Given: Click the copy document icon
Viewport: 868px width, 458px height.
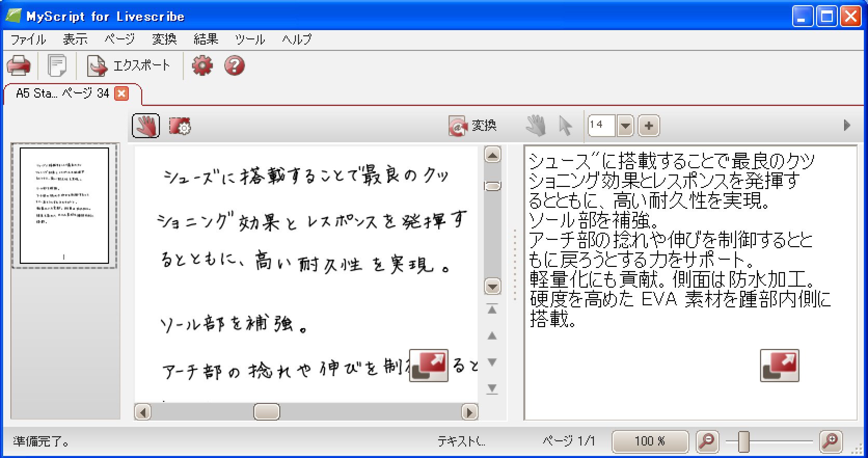Looking at the screenshot, I should click(57, 66).
